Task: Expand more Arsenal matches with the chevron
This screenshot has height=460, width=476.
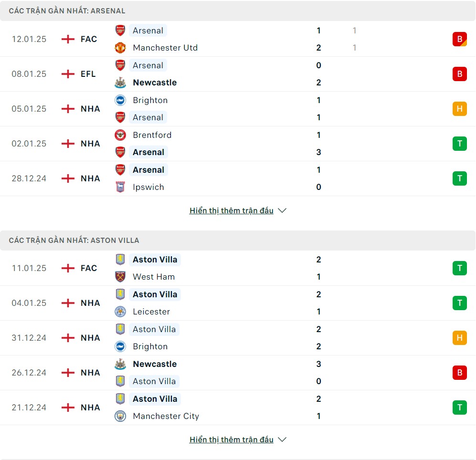Action: pyautogui.click(x=282, y=210)
